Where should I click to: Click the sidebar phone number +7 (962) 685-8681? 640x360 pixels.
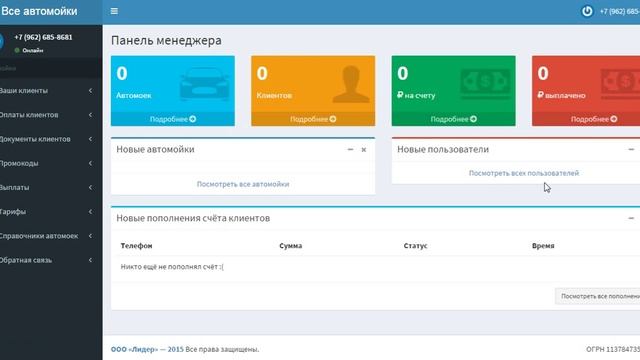click(x=43, y=37)
